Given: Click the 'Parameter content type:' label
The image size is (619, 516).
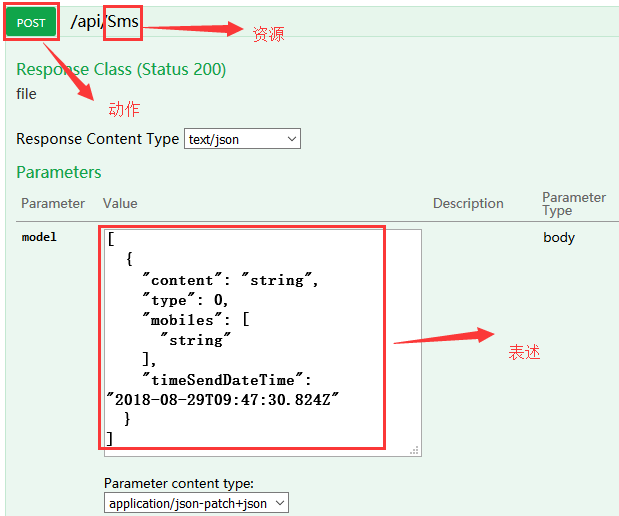Looking at the screenshot, I should [179, 483].
